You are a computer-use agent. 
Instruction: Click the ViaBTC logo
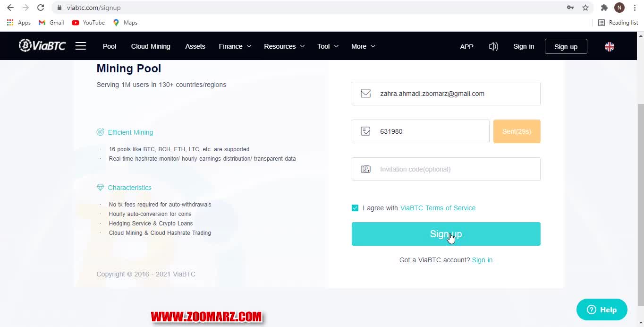pyautogui.click(x=42, y=45)
